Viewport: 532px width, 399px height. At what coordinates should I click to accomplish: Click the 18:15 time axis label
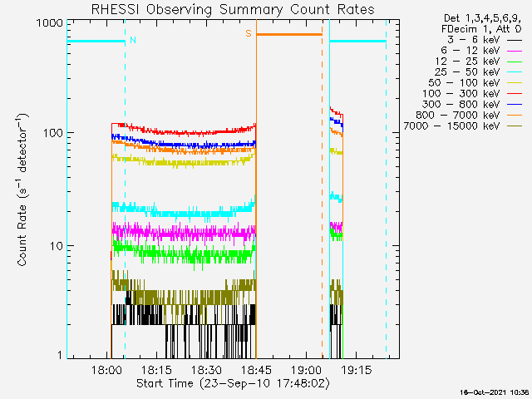[156, 370]
